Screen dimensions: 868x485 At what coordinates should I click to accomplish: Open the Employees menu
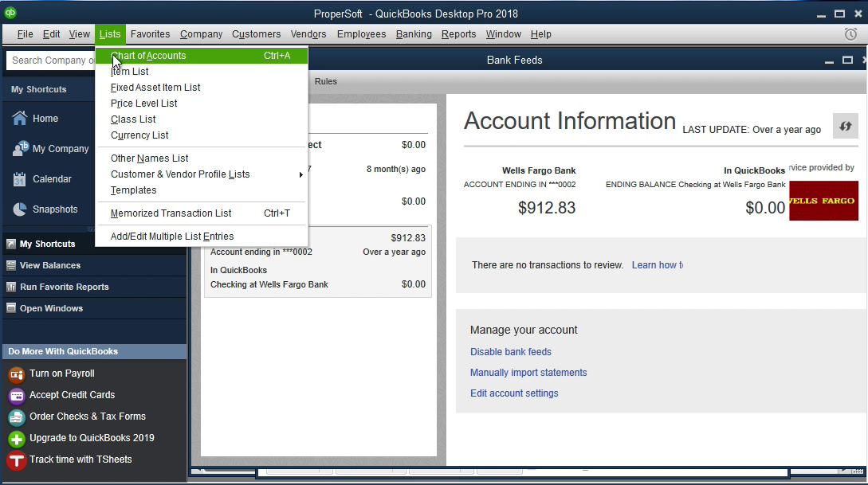(x=362, y=34)
